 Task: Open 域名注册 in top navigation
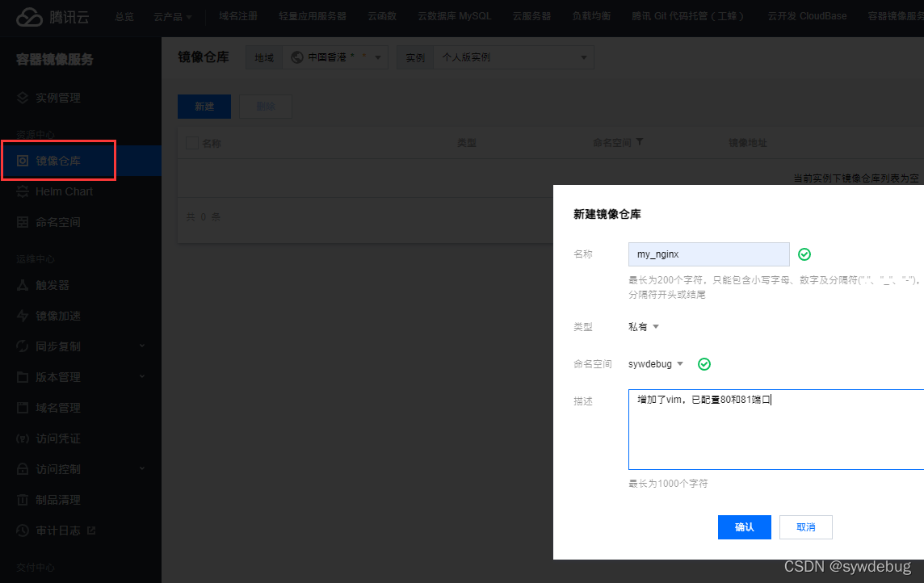pos(238,16)
